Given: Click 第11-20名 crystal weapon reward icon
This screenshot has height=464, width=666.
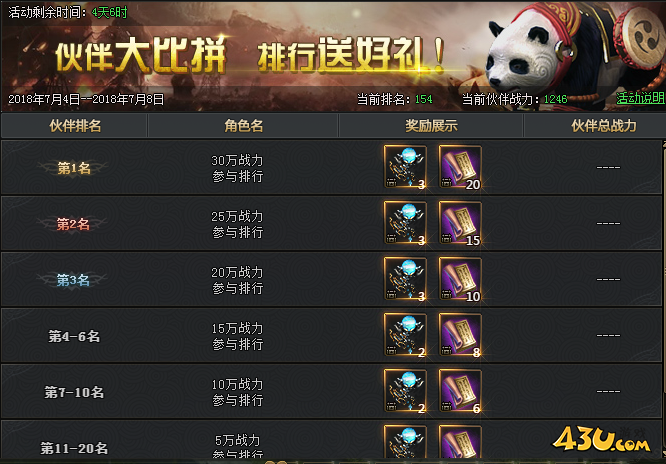Looking at the screenshot, I should coord(405,442).
